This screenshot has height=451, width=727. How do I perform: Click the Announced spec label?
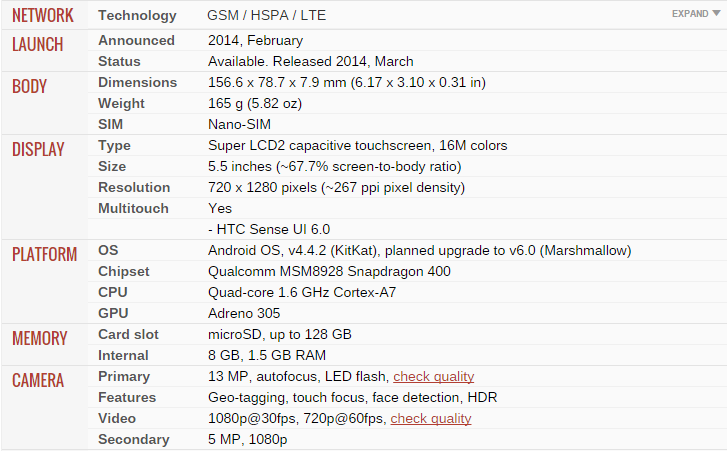(x=136, y=41)
